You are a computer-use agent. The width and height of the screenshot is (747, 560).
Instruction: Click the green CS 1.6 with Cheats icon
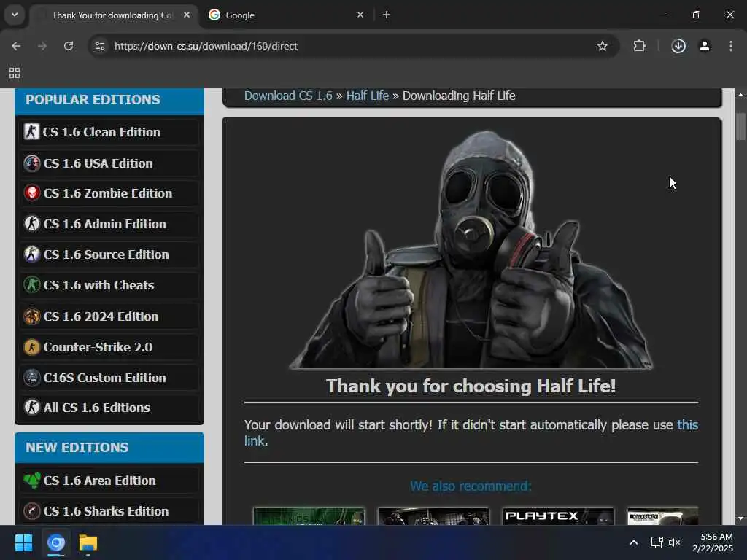32,285
